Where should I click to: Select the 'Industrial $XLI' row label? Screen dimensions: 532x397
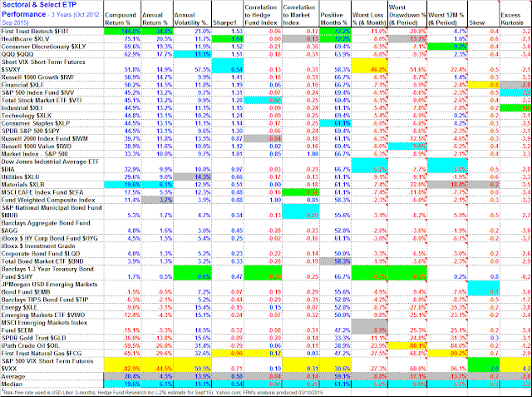pyautogui.click(x=22, y=107)
